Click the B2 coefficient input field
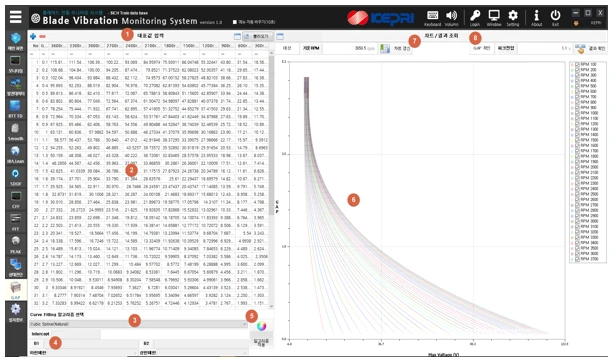616x363 pixels. point(200,343)
